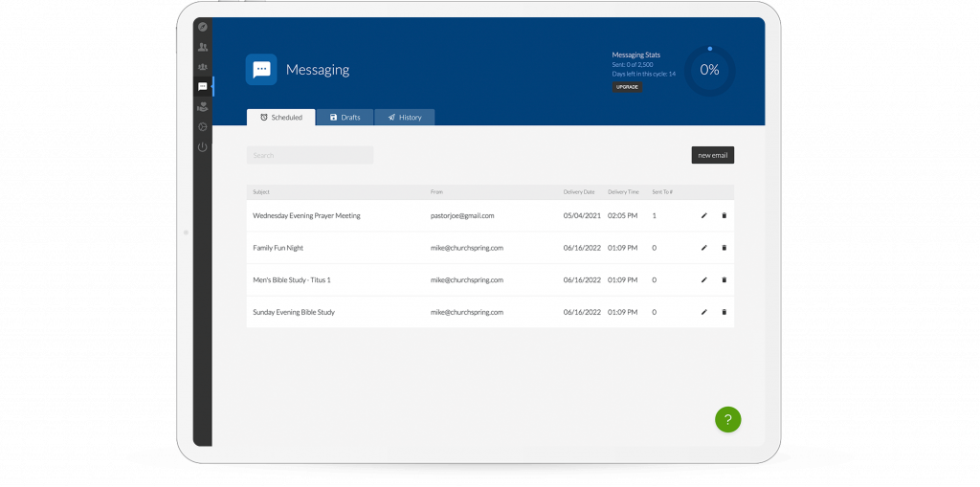Sort by the From column header
The width and height of the screenshot is (980, 487).
pos(436,192)
